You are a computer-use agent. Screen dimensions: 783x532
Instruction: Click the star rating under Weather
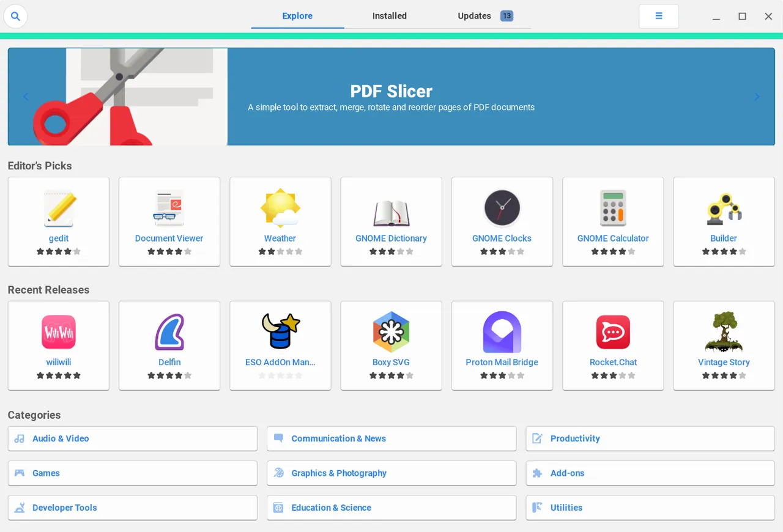280,251
